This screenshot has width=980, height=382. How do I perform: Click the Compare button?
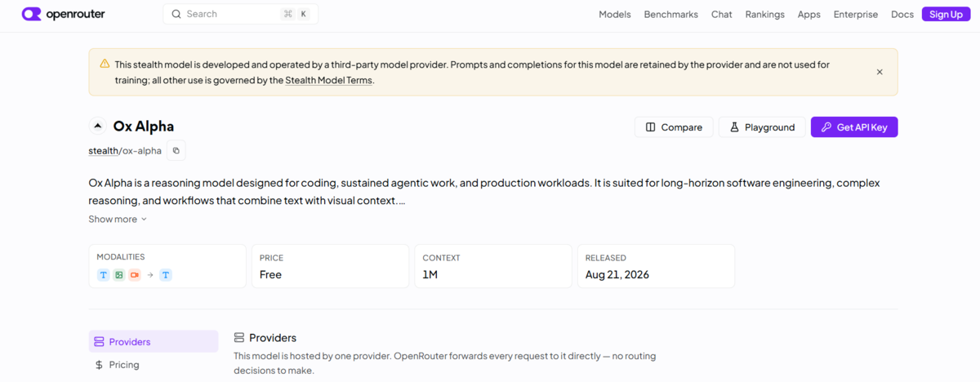point(674,127)
